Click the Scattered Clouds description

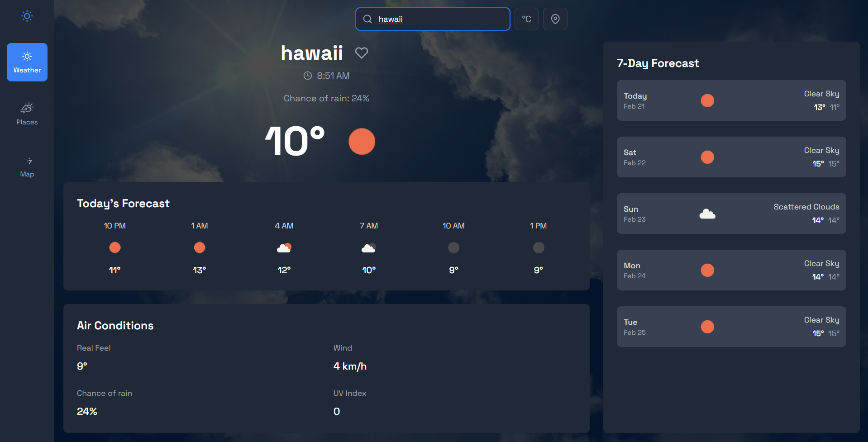(x=806, y=207)
